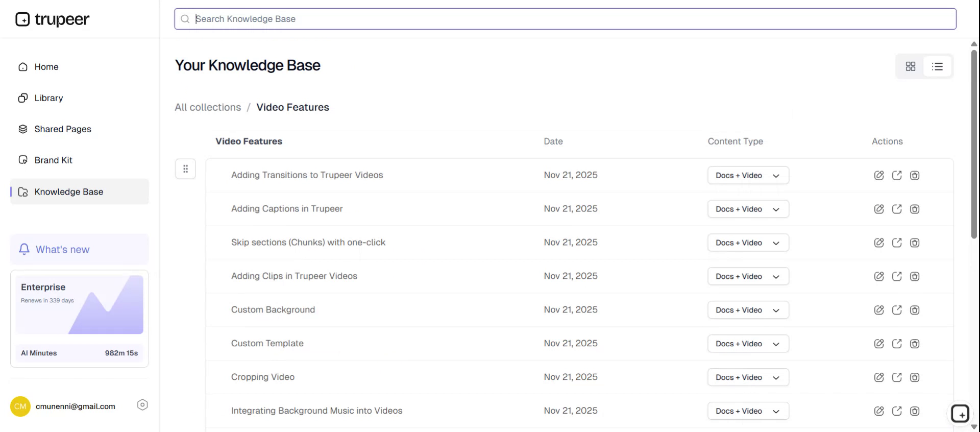The width and height of the screenshot is (980, 432).
Task: Delete the Custom Background entry
Action: click(915, 310)
